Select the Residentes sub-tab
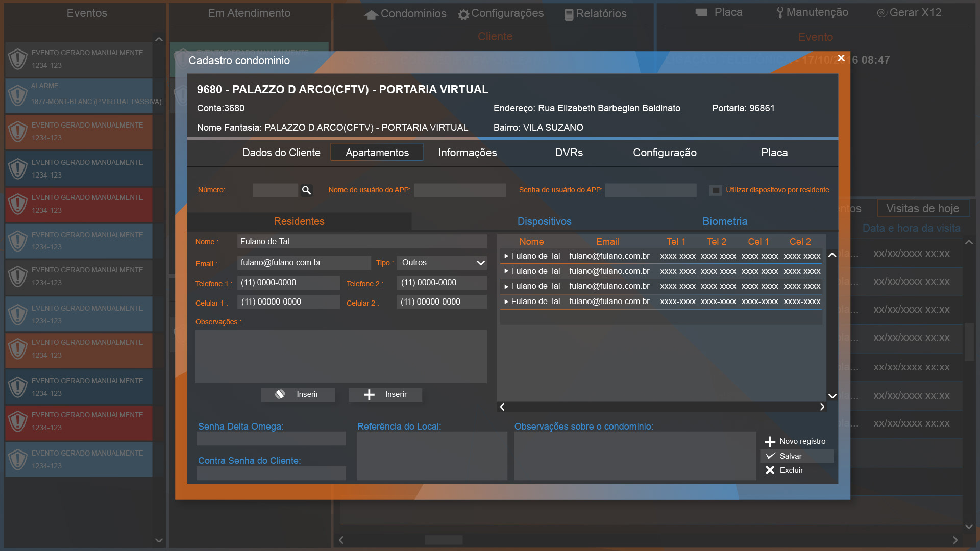980x551 pixels. click(299, 221)
